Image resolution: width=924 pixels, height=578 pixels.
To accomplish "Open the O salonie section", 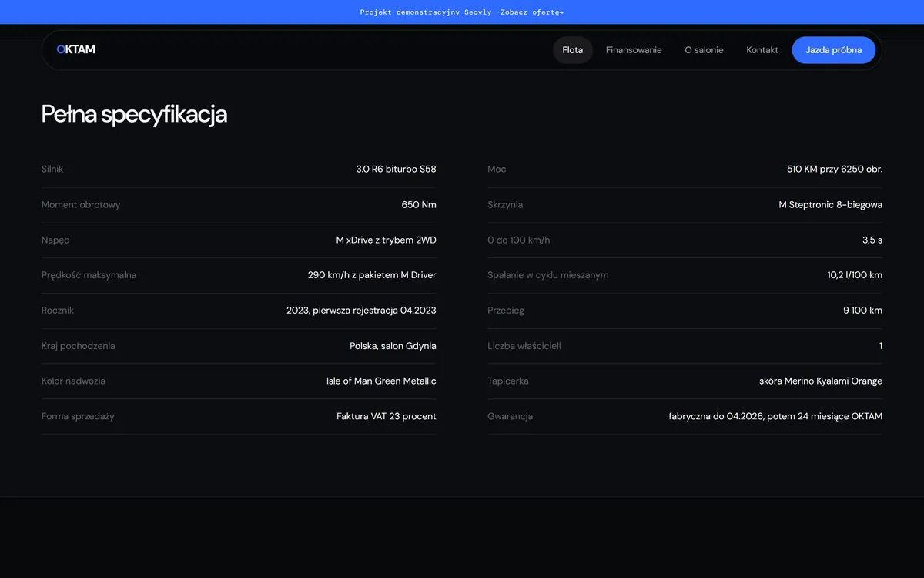I will [704, 50].
